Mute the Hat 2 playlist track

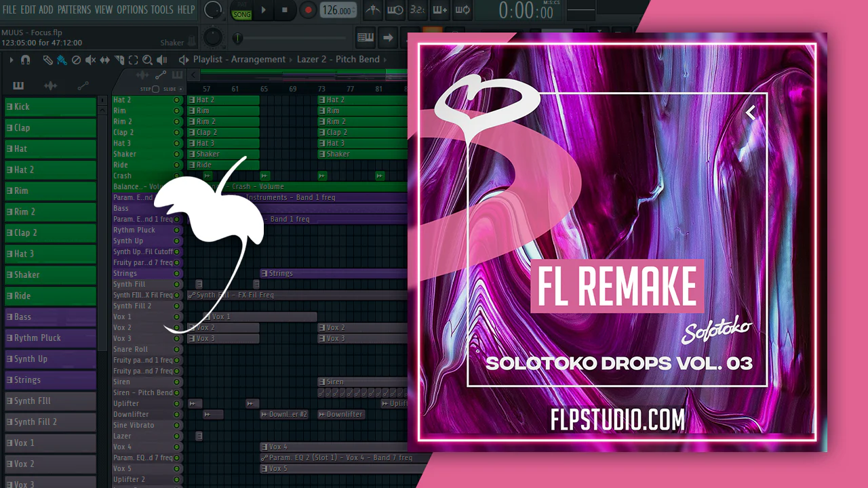(177, 100)
